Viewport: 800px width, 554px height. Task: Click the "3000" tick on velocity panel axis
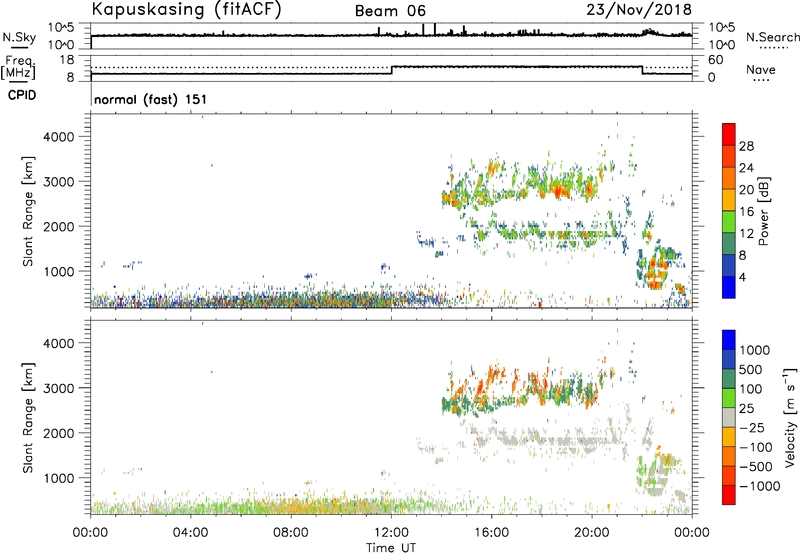[59, 388]
